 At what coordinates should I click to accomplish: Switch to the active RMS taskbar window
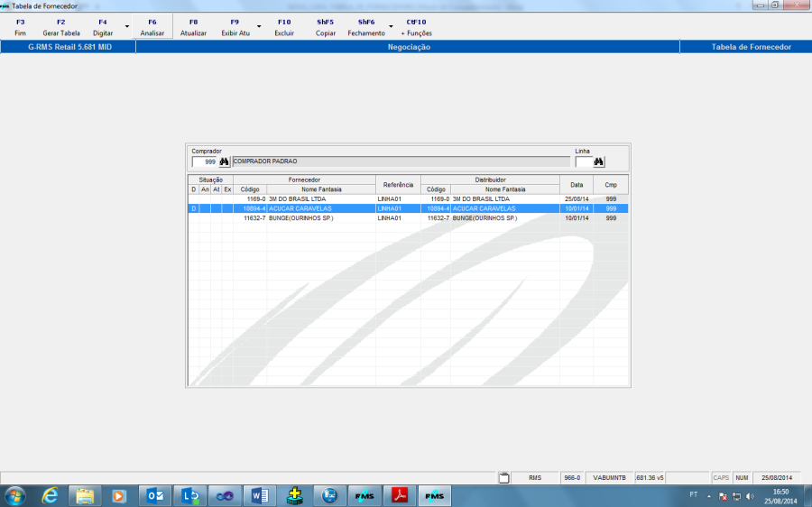click(x=435, y=496)
